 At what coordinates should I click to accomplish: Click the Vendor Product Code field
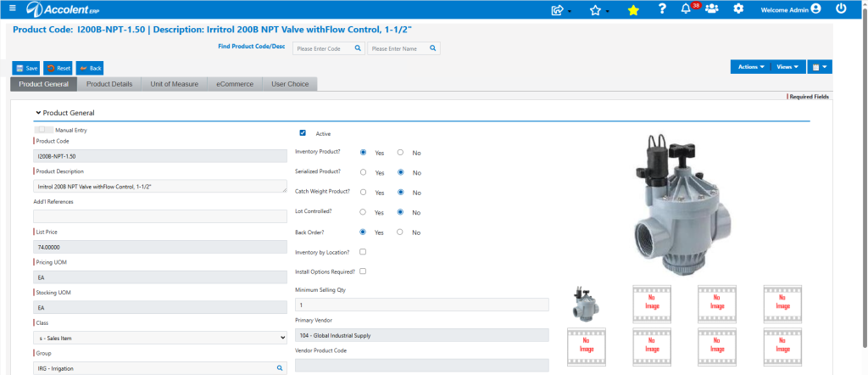tap(422, 365)
